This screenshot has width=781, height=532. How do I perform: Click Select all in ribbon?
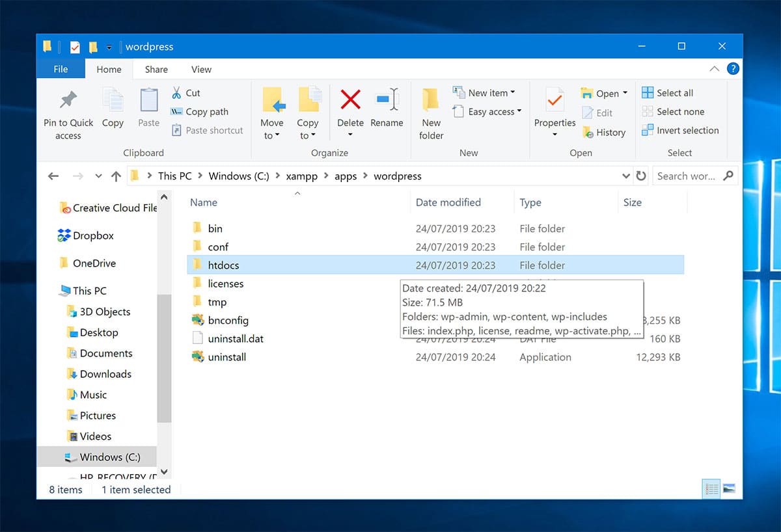667,93
